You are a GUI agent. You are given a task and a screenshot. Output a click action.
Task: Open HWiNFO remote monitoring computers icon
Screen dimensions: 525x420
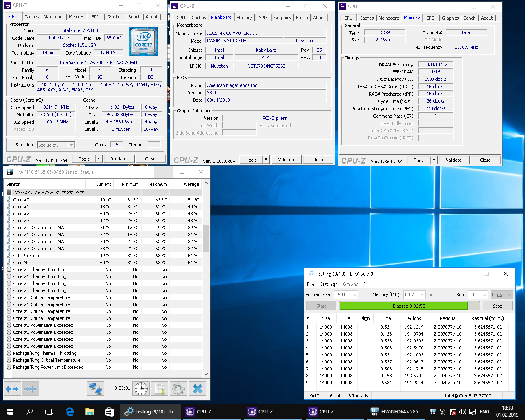pyautogui.click(x=95, y=388)
